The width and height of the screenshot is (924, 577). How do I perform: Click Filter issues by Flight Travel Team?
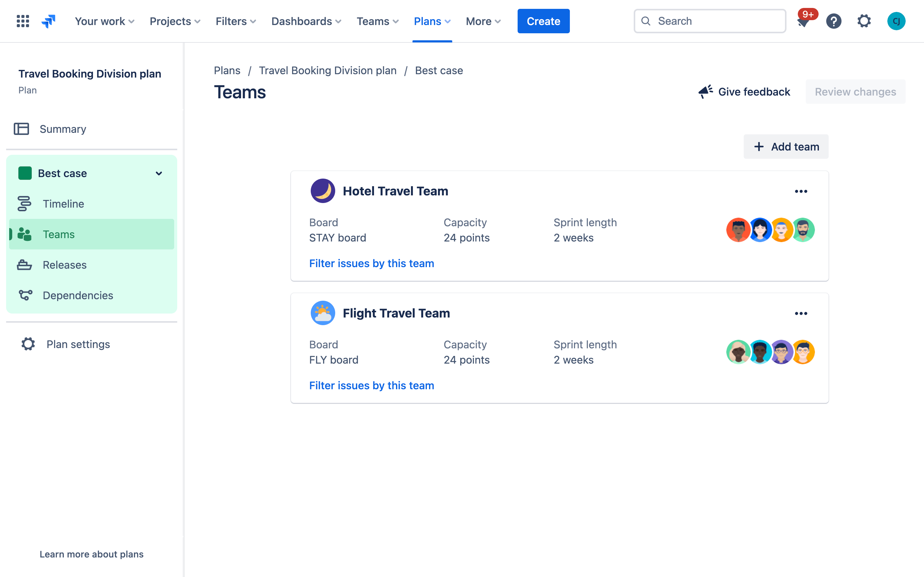pyautogui.click(x=371, y=386)
